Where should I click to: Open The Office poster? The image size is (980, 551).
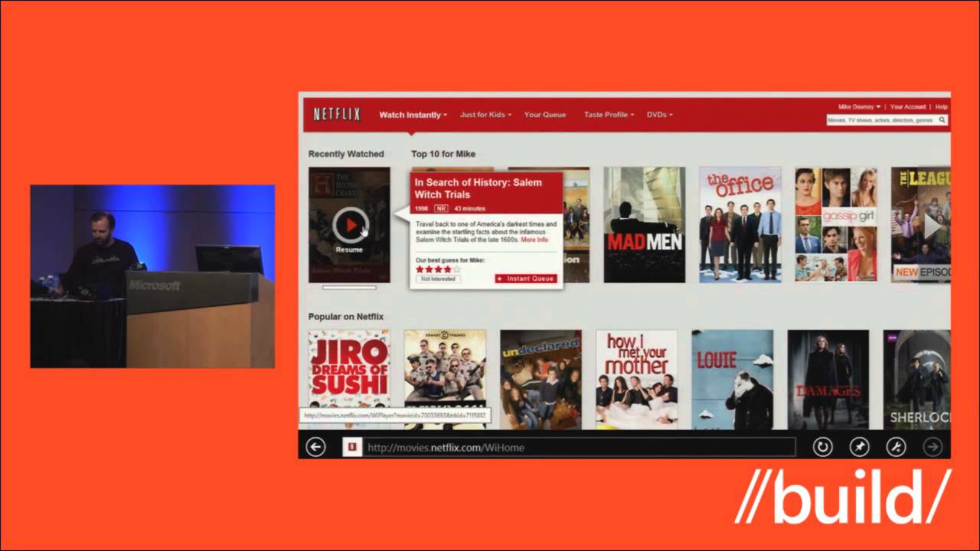point(740,225)
